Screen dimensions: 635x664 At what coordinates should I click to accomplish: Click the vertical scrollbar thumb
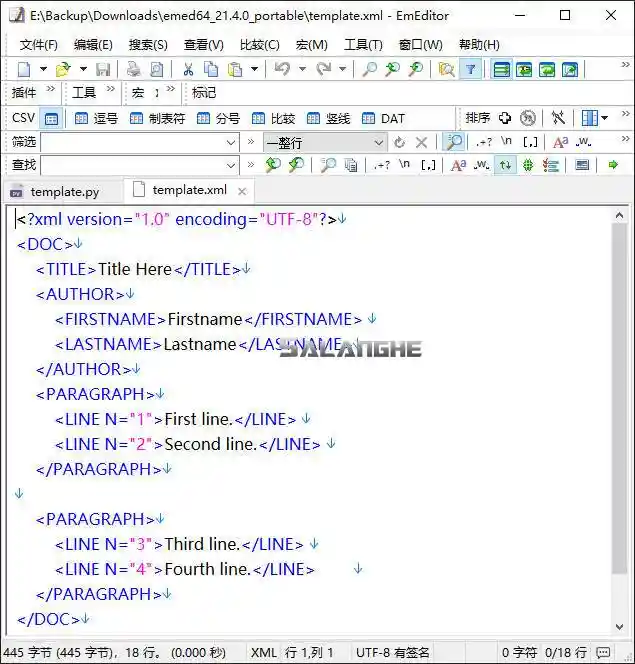[x=619, y=398]
